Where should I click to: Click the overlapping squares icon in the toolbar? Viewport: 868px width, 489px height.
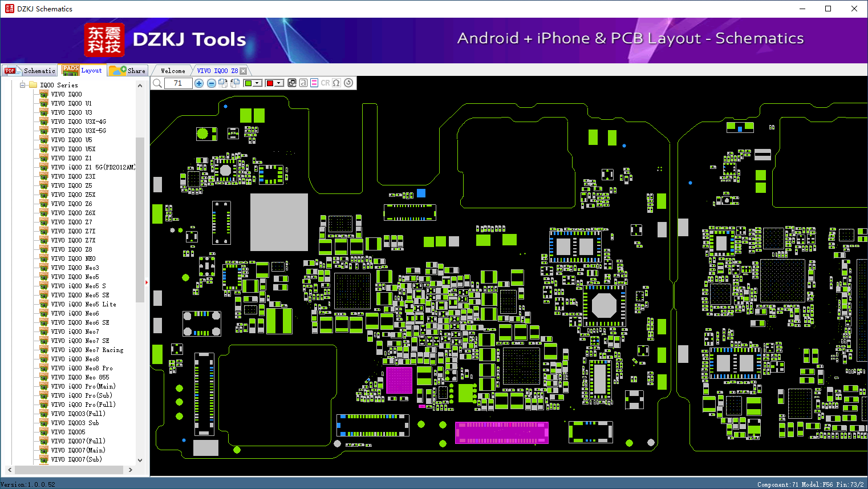(x=292, y=83)
